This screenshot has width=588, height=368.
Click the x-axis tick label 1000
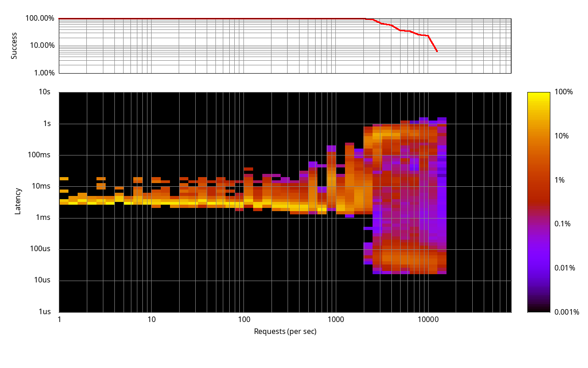[x=336, y=320]
